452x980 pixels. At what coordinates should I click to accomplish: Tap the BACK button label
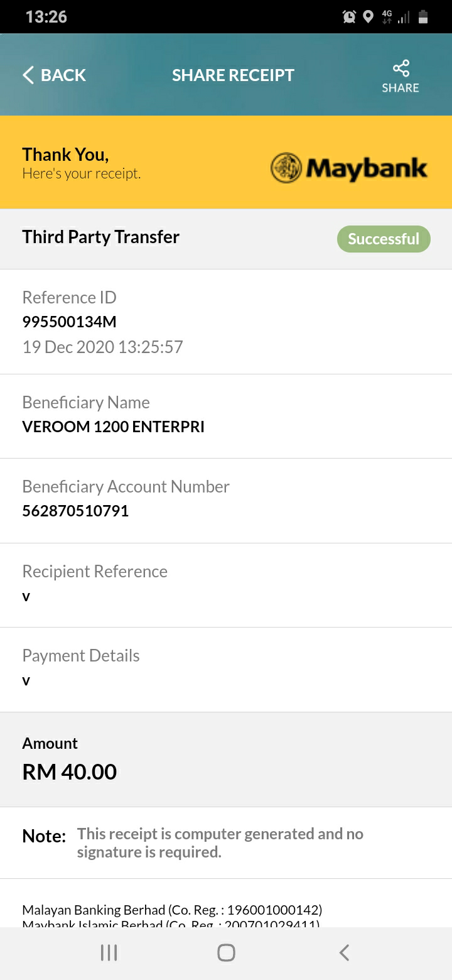pos(63,75)
